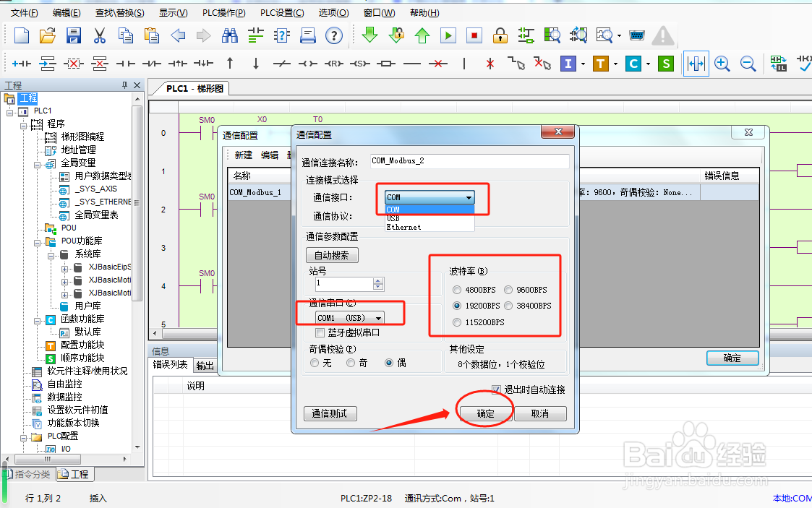Click the red stop PLC icon
Screen dimensions: 812x508
[474, 35]
